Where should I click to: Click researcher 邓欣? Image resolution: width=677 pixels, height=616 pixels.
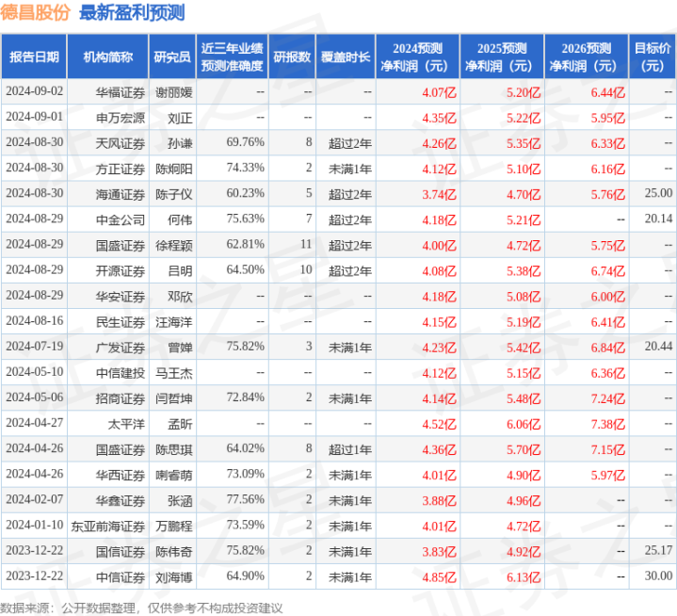pos(180,297)
